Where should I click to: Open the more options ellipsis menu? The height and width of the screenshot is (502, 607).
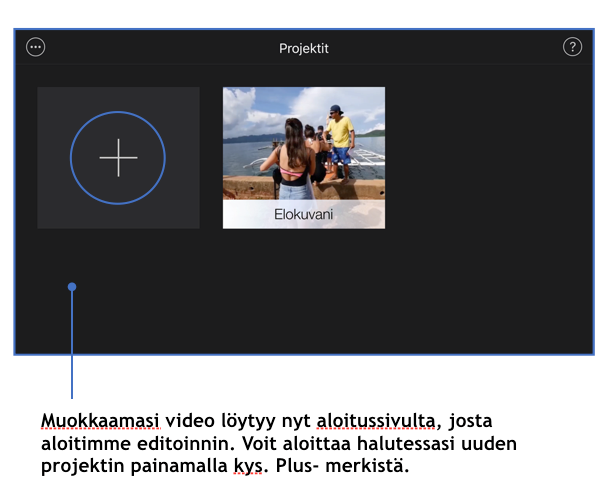click(36, 47)
